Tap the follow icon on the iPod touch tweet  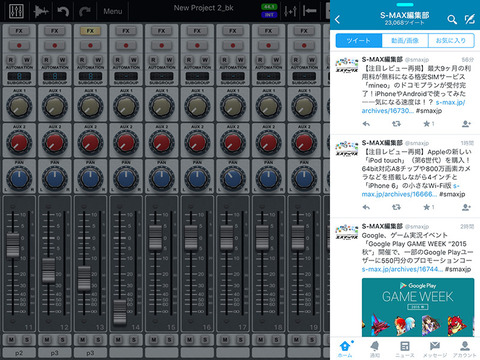point(466,207)
